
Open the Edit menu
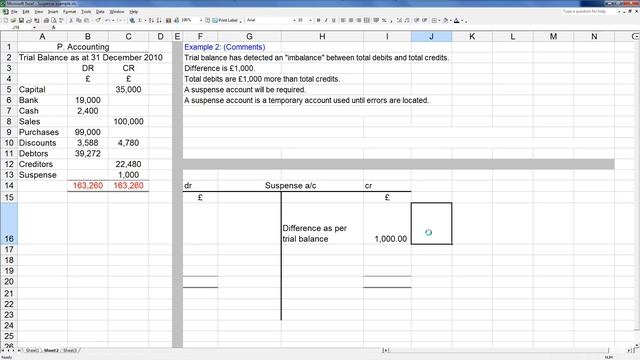coord(26,11)
